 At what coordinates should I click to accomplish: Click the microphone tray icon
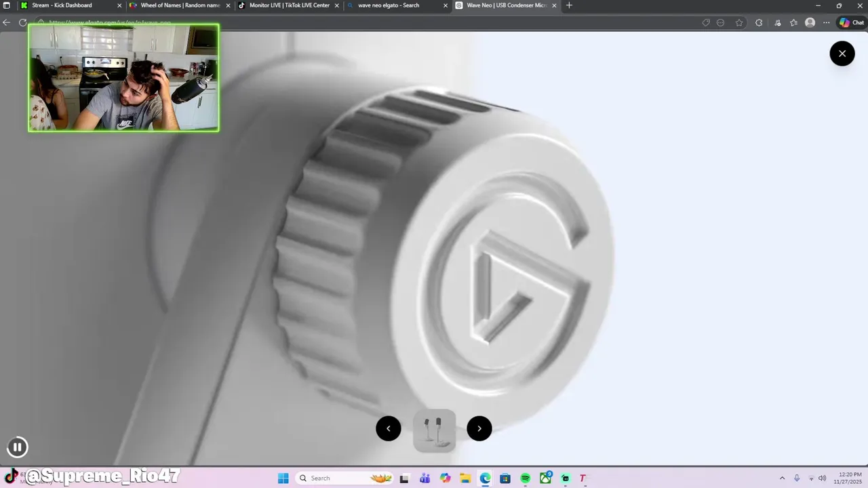[797, 479]
